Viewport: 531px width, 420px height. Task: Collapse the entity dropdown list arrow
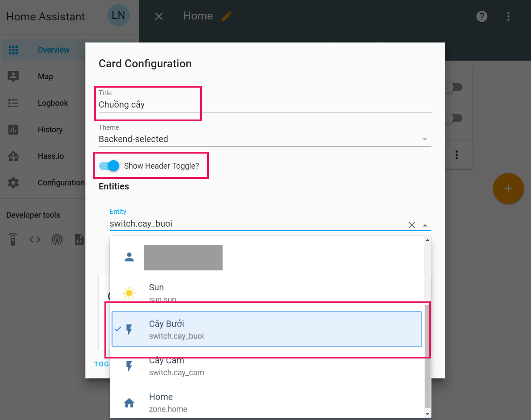tap(425, 225)
